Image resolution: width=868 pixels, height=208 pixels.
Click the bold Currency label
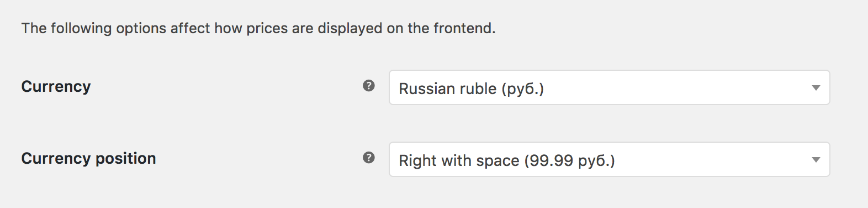coord(56,87)
